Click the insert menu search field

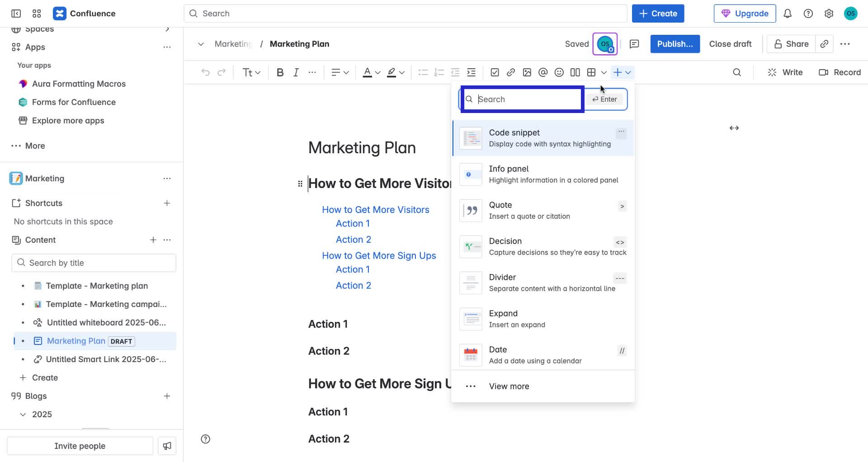point(521,99)
